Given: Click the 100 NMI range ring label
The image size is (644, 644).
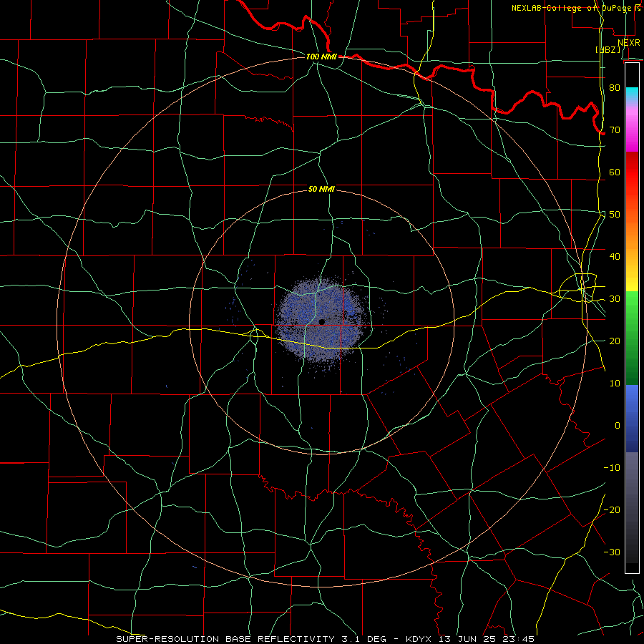Looking at the screenshot, I should click(321, 57).
